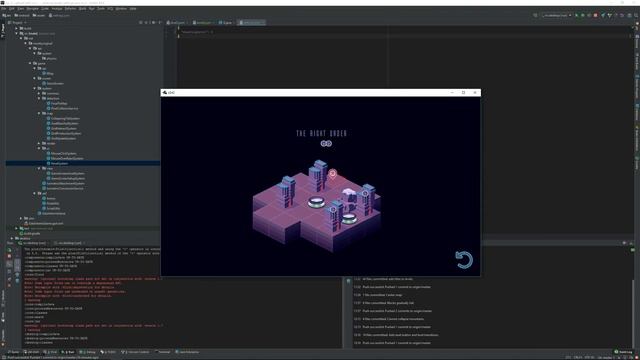Open the Terminal tool window tab
640x360 pixels.
163,352
